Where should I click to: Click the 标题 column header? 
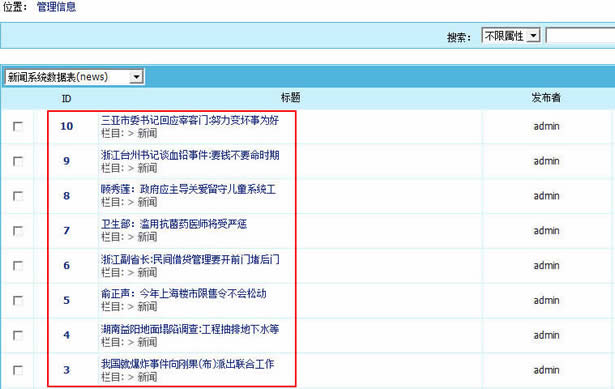[290, 97]
